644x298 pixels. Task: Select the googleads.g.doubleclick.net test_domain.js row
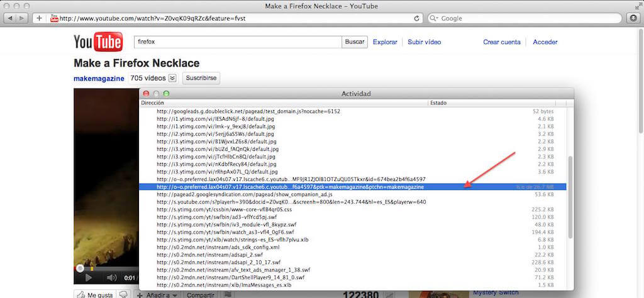(x=353, y=112)
